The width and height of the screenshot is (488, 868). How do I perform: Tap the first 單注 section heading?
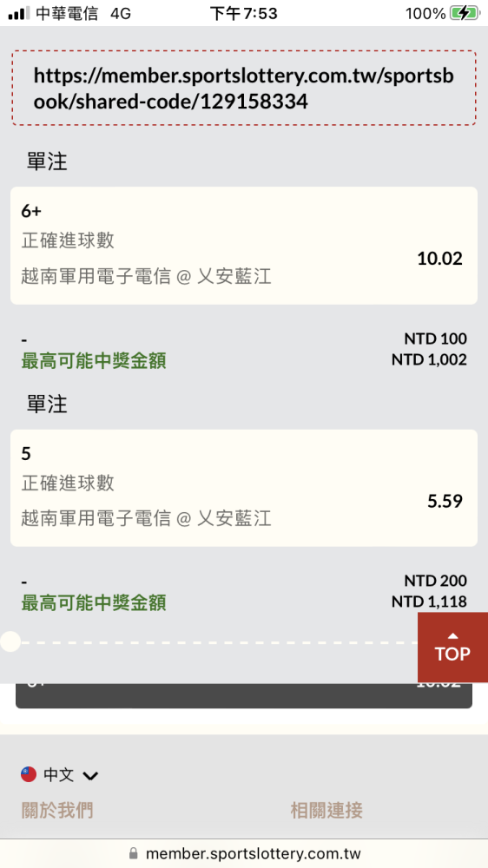[47, 161]
